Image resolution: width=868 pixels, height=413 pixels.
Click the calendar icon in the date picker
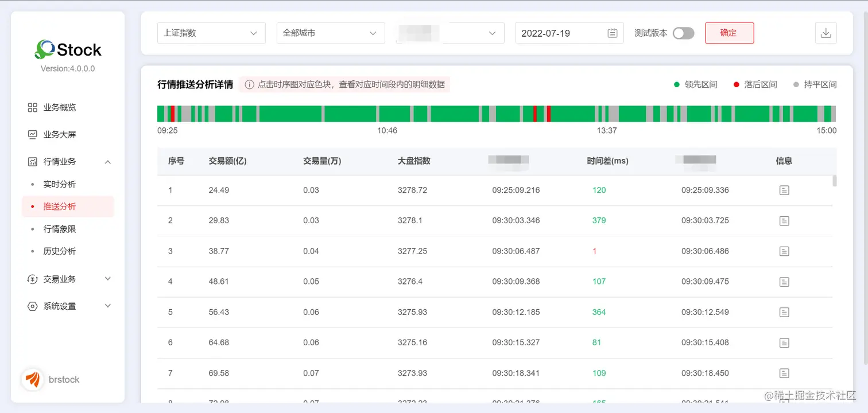tap(613, 33)
